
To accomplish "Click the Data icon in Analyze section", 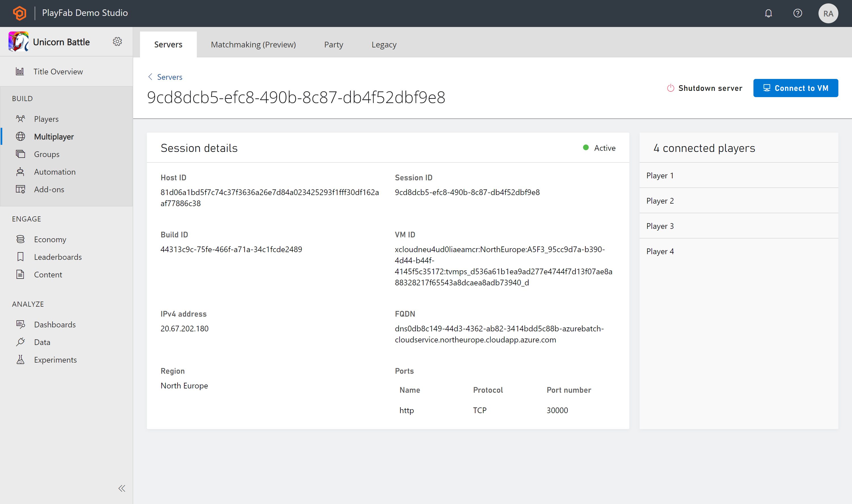I will [20, 341].
